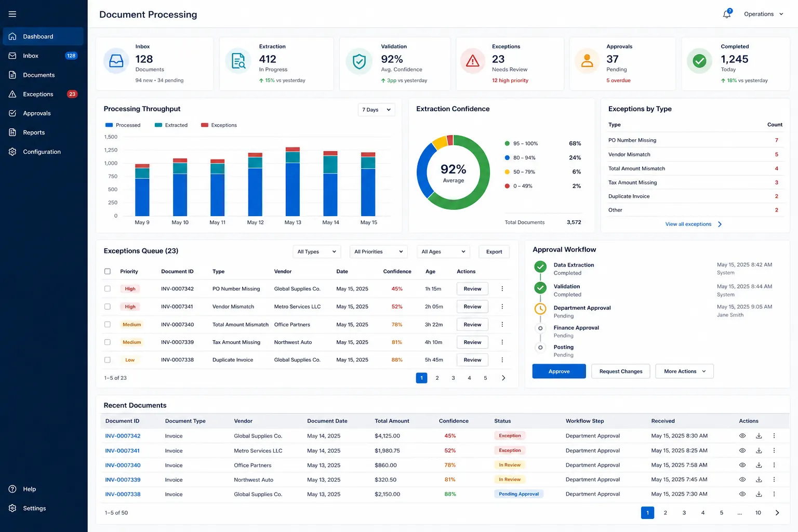Toggle view eye icon for INV-0007341
The width and height of the screenshot is (798, 532).
pos(742,450)
